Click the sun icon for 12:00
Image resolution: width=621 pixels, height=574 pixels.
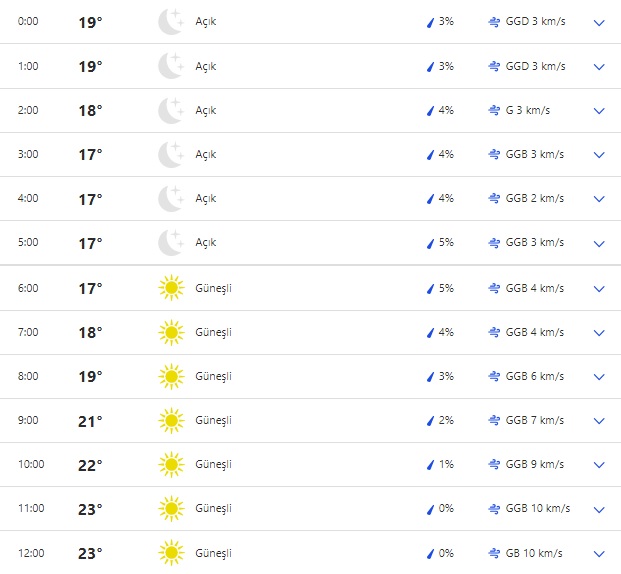click(171, 553)
